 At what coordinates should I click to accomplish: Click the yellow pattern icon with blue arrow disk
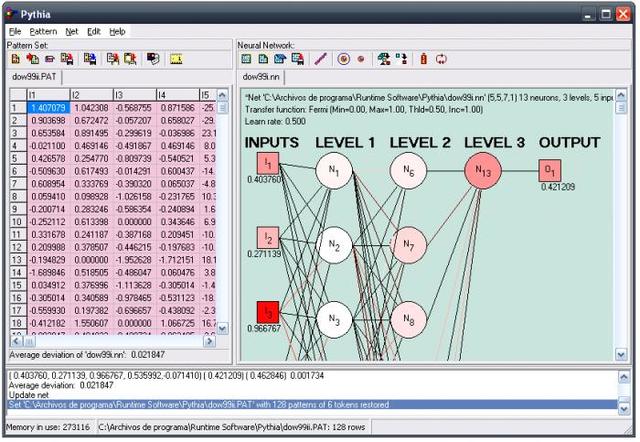(90, 59)
